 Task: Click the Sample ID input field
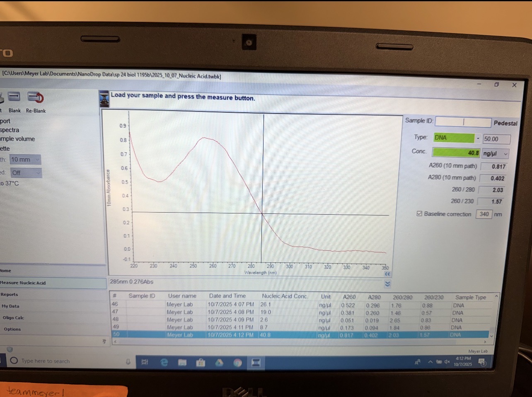463,122
